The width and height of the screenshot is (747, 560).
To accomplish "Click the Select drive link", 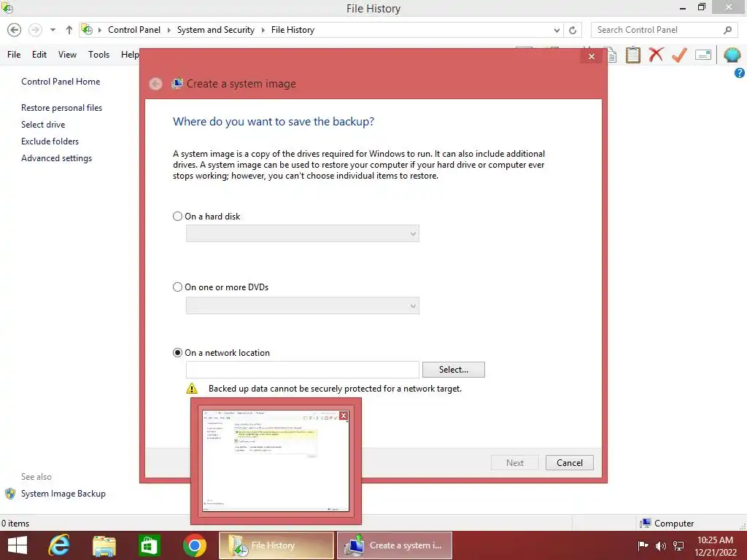I will click(43, 124).
